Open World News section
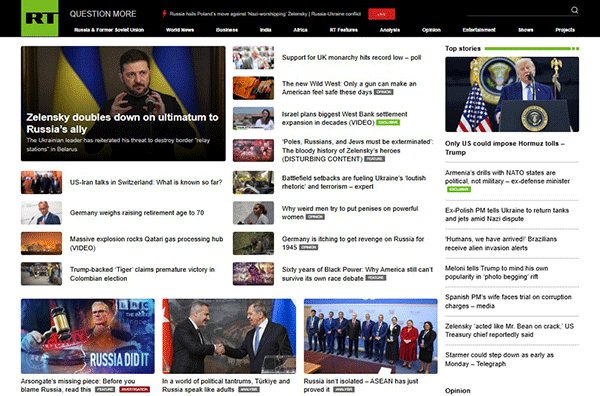The image size is (600, 396). point(180,30)
